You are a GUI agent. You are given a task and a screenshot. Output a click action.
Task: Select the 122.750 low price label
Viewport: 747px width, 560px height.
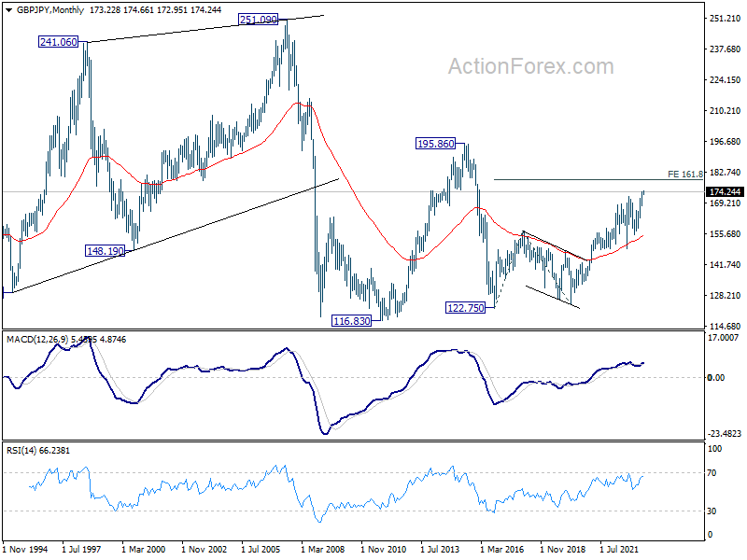(x=465, y=308)
